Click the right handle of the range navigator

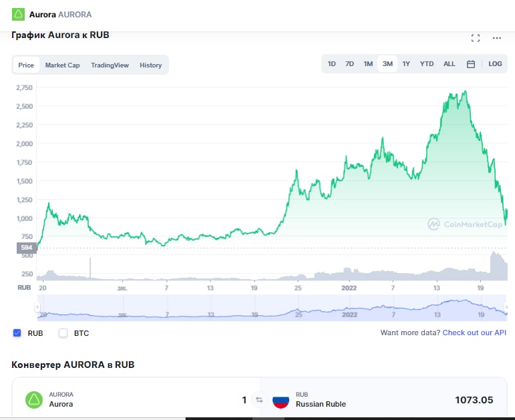[x=506, y=307]
